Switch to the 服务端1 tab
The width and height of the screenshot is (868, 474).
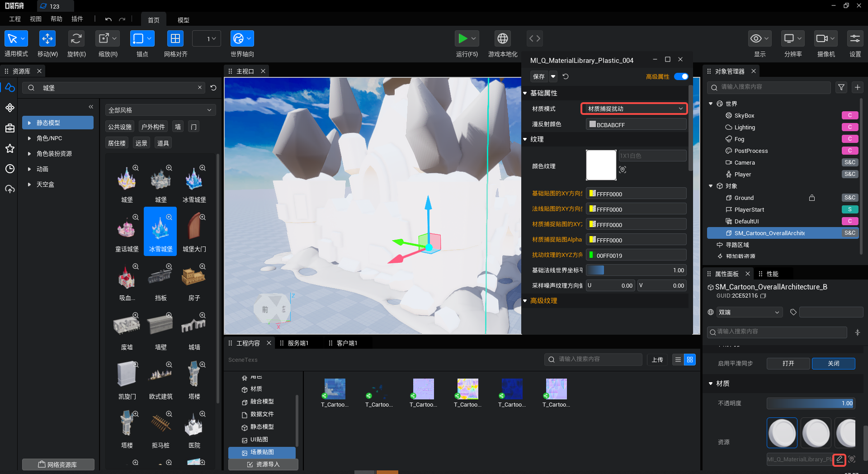tap(298, 343)
